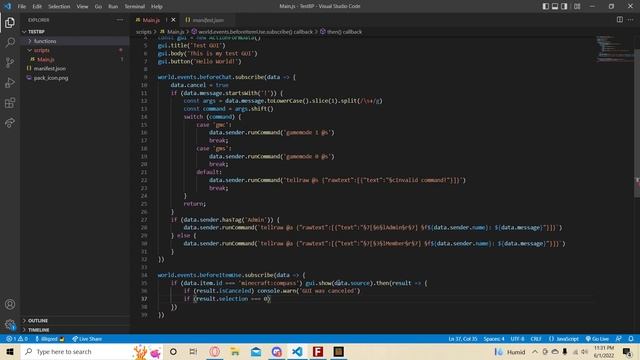Change UTF-8 file encoding
This screenshot has width=640, height=360.
point(517,339)
